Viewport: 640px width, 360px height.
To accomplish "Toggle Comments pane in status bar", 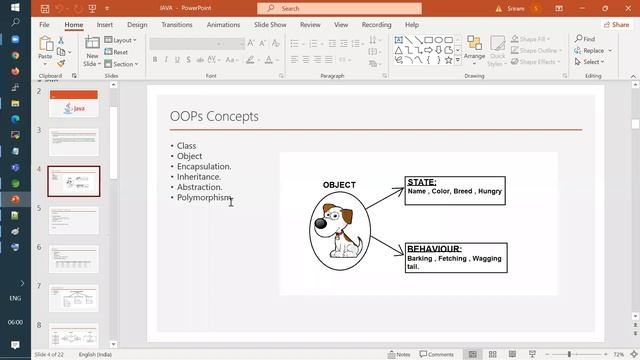I will tap(436, 354).
